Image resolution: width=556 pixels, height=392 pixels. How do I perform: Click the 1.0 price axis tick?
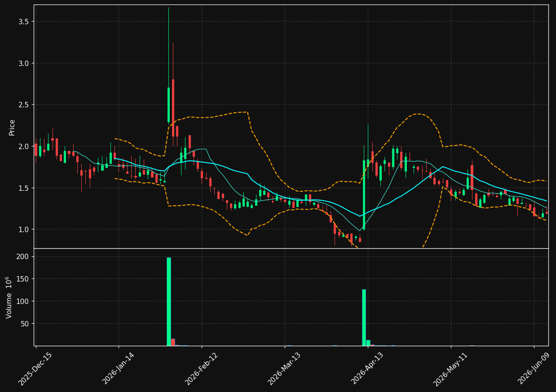pos(25,229)
